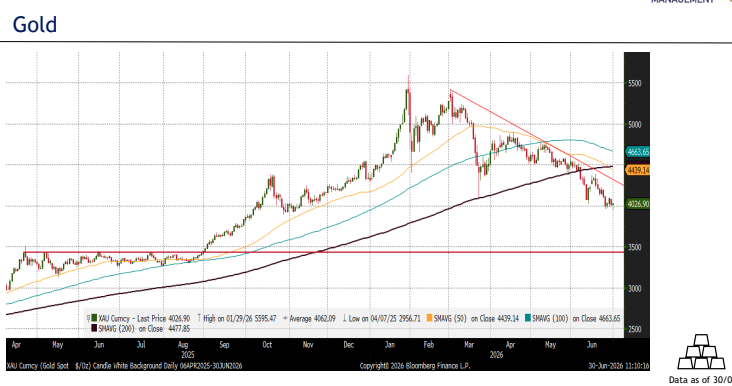732x386 pixels.
Task: Click the 5500 tick on price axis
Action: (635, 84)
